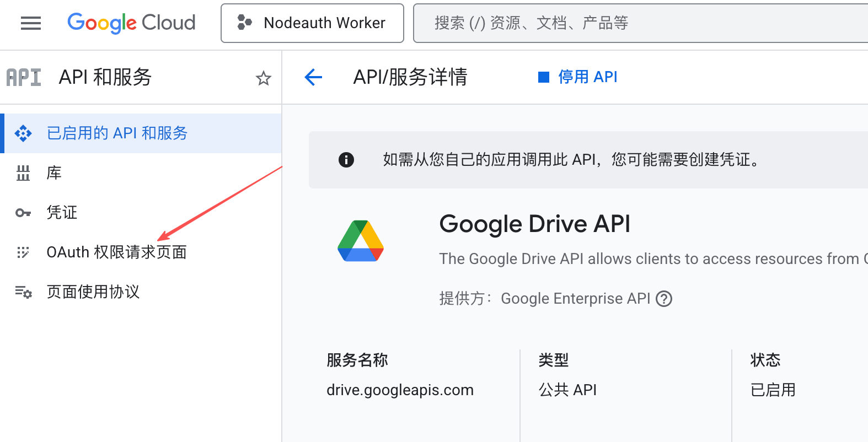Open the hamburger navigation menu
The image size is (868, 442).
(x=31, y=23)
